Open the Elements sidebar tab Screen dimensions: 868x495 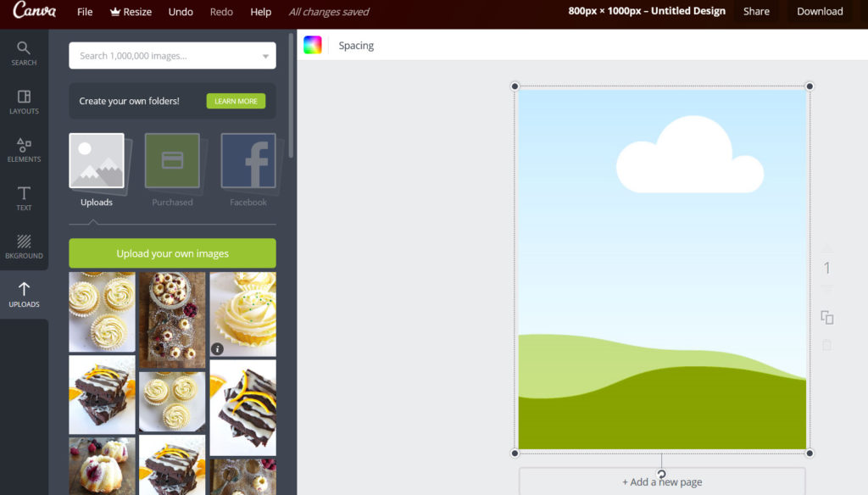coord(24,150)
